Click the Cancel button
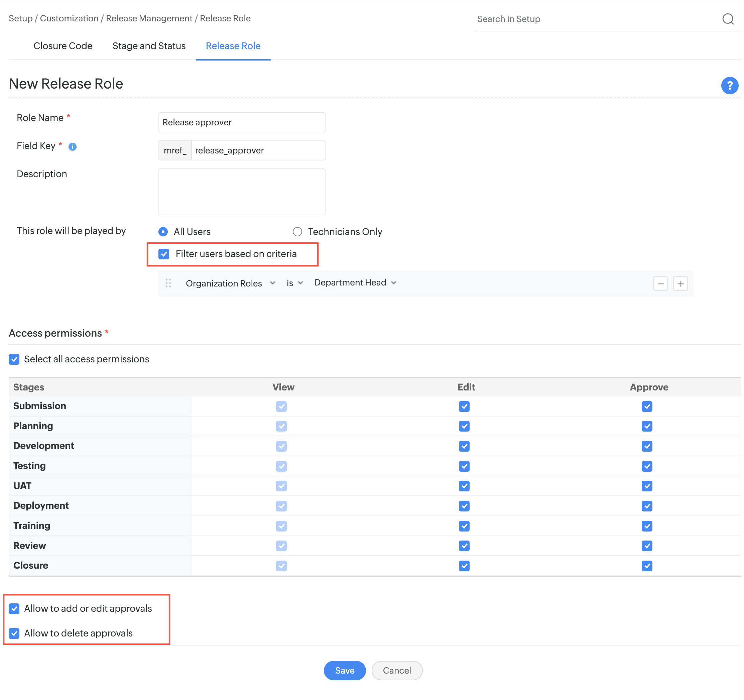Screen dimensions: 744x700 [x=397, y=671]
